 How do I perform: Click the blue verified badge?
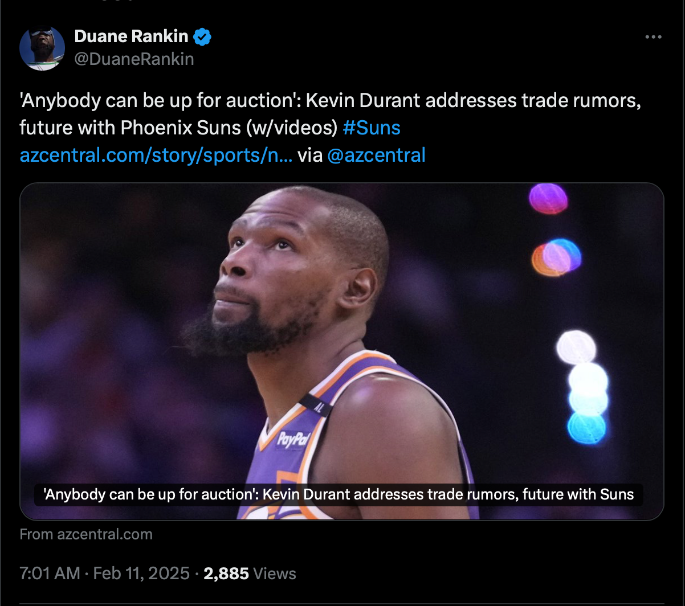pyautogui.click(x=202, y=38)
